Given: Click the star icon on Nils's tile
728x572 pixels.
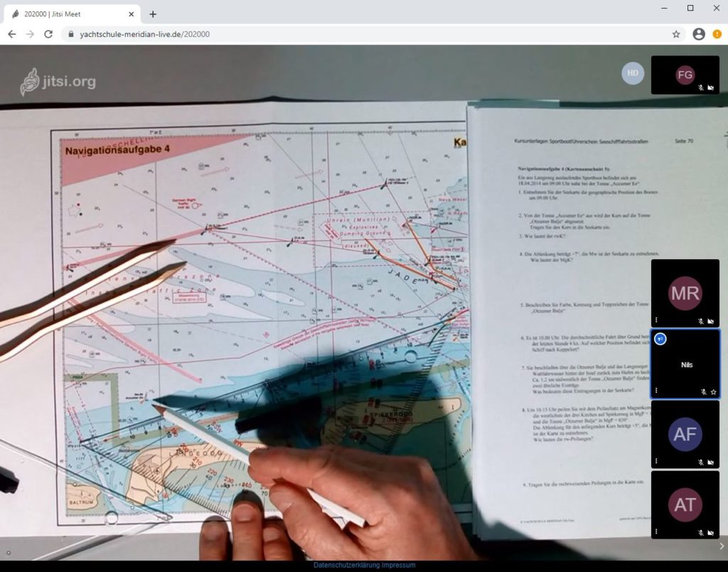Looking at the screenshot, I should [x=712, y=392].
